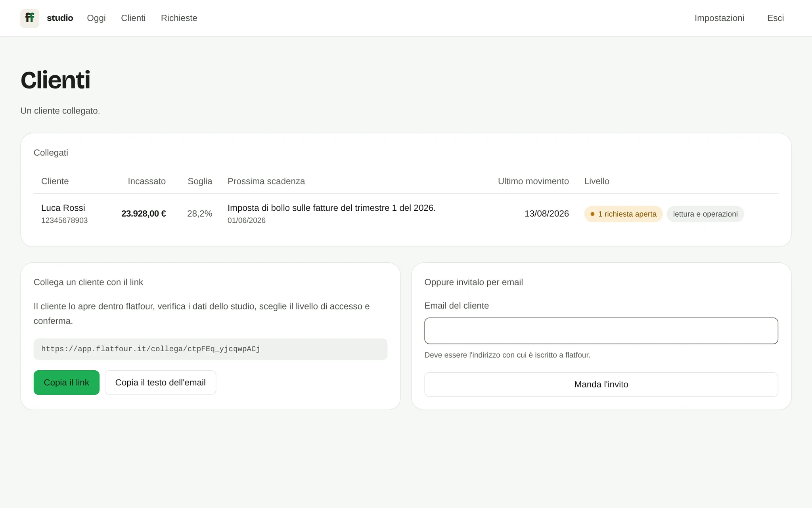
Task: Click the flatfour ff logo icon
Action: 30,18
